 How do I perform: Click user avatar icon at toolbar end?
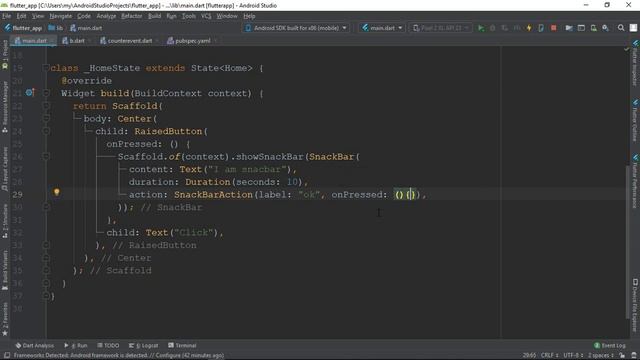click(x=633, y=28)
